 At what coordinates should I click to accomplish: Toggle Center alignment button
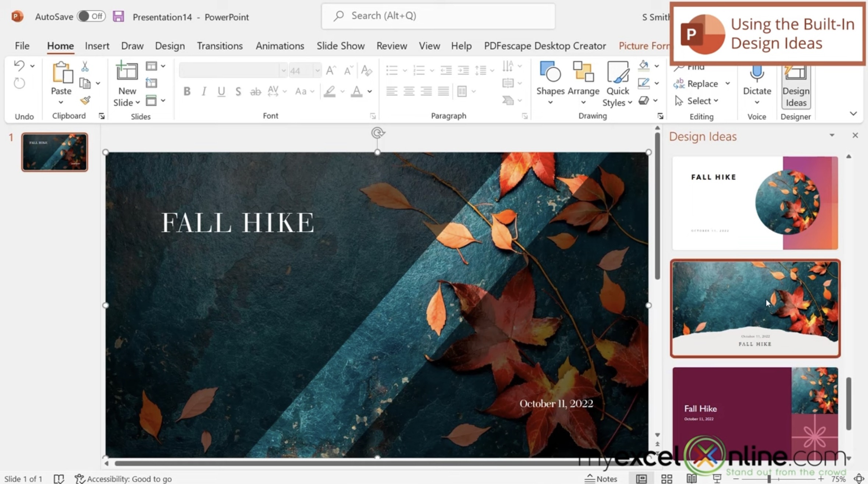[x=409, y=91]
